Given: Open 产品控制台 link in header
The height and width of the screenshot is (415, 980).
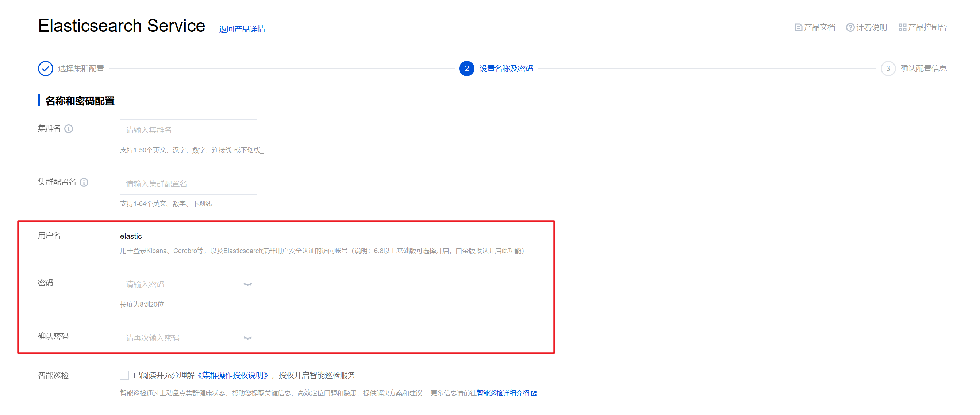Looking at the screenshot, I should pos(927,27).
